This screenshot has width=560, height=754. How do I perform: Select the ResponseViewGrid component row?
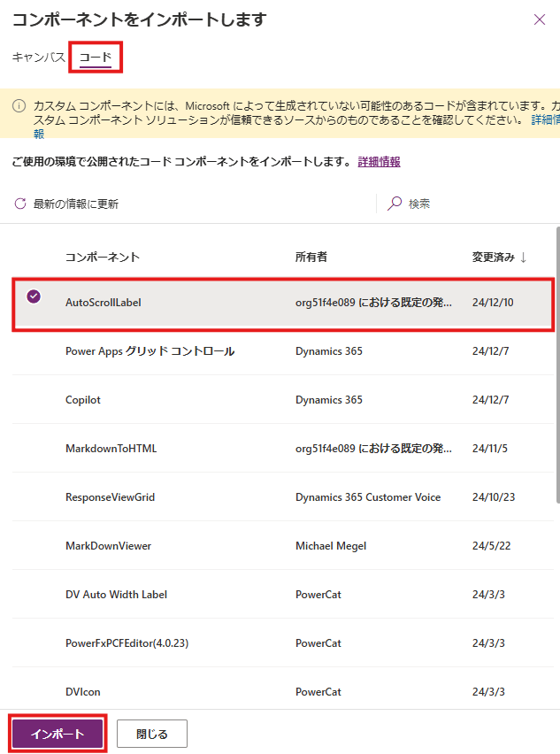(282, 496)
